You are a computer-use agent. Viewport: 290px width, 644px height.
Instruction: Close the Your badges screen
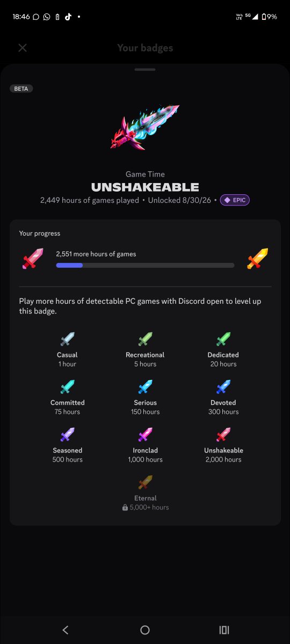coord(23,48)
